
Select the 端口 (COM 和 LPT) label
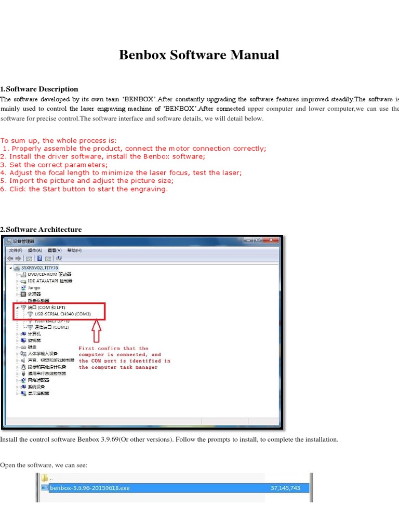pyautogui.click(x=46, y=308)
